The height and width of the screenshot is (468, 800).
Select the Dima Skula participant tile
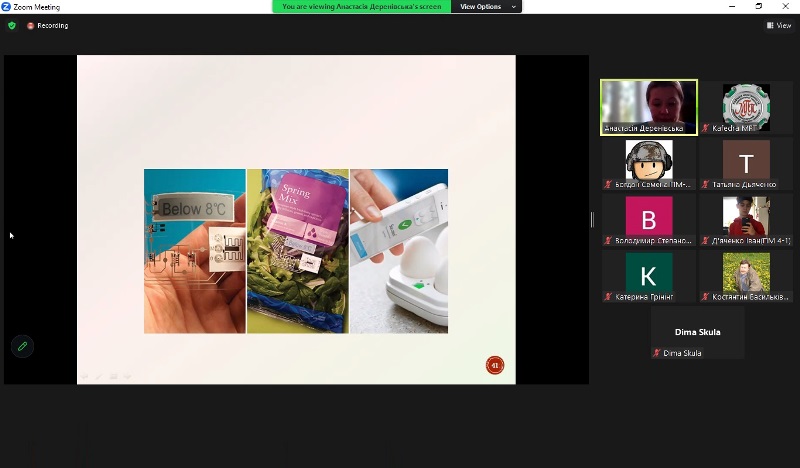(697, 333)
